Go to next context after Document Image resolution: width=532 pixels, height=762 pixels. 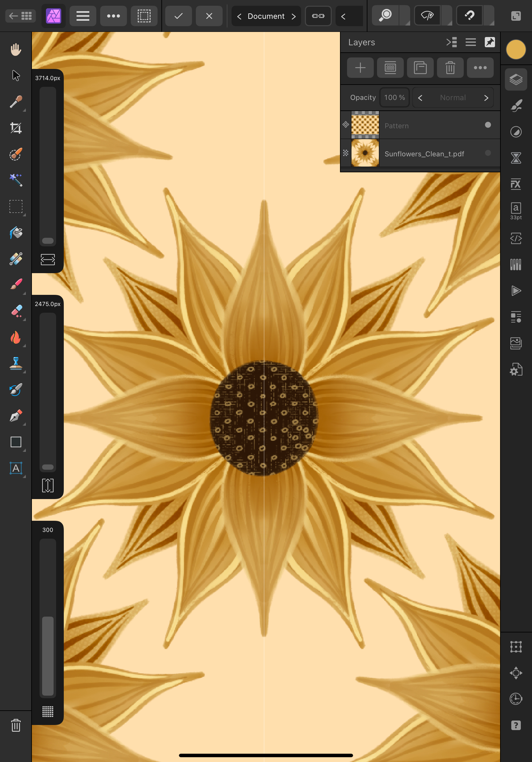[x=293, y=16]
